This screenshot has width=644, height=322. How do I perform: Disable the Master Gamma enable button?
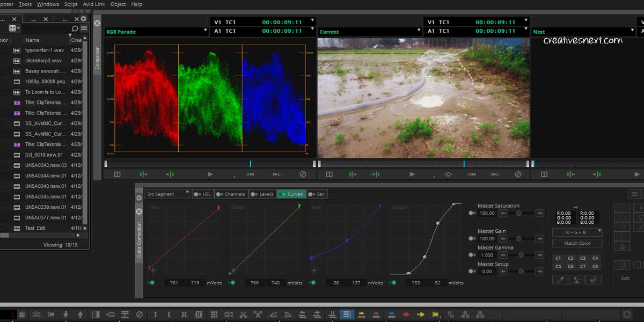tap(472, 255)
